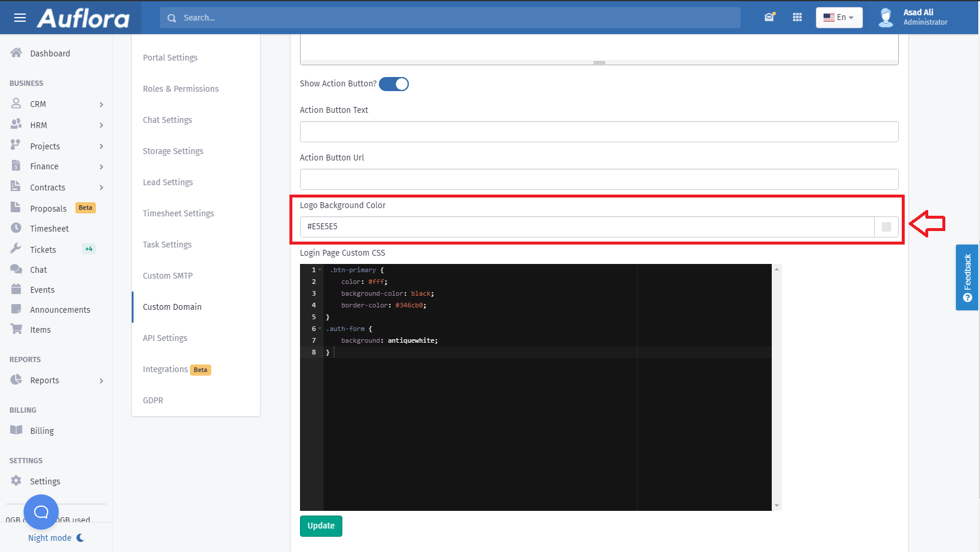Select API Settings in settings menu

[x=165, y=338]
